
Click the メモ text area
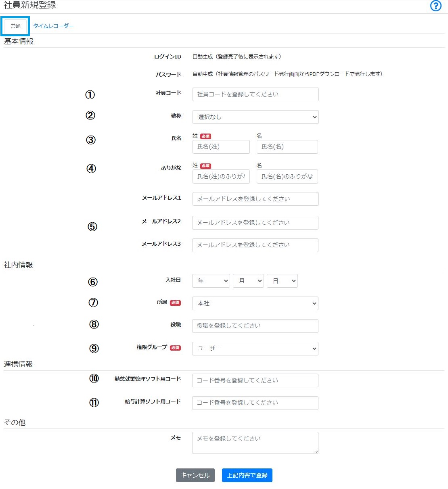coord(255,443)
